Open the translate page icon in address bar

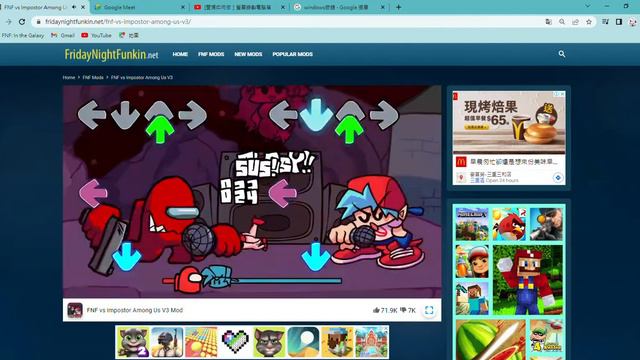tap(549, 22)
